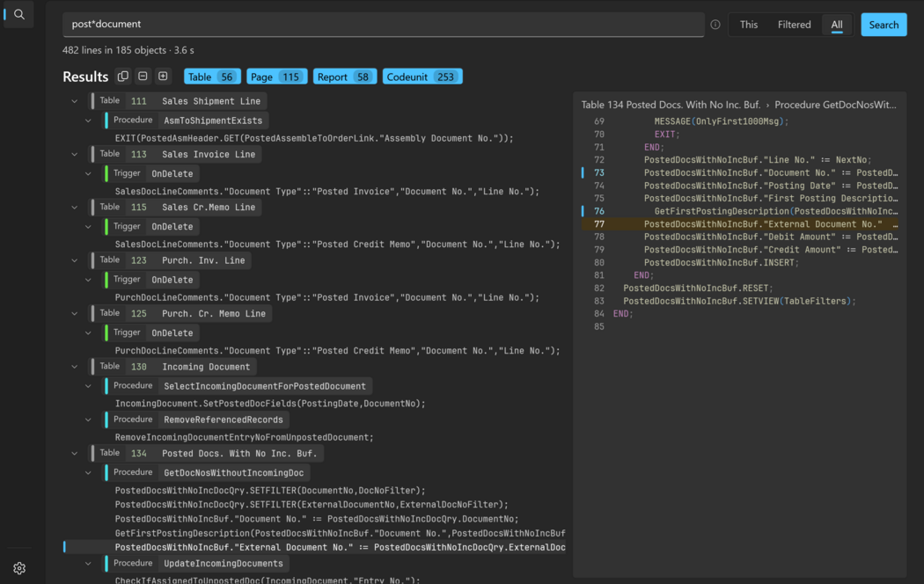Toggle the Codeunit 253 filter chip

[x=422, y=77]
